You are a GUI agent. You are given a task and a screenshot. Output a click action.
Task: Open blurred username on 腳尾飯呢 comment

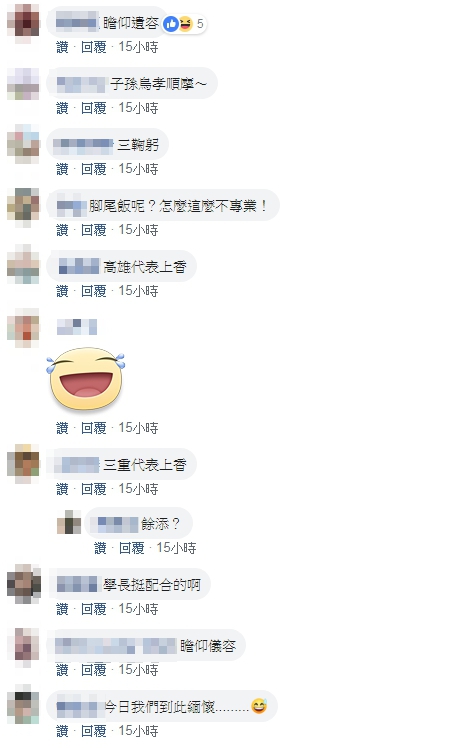click(72, 207)
